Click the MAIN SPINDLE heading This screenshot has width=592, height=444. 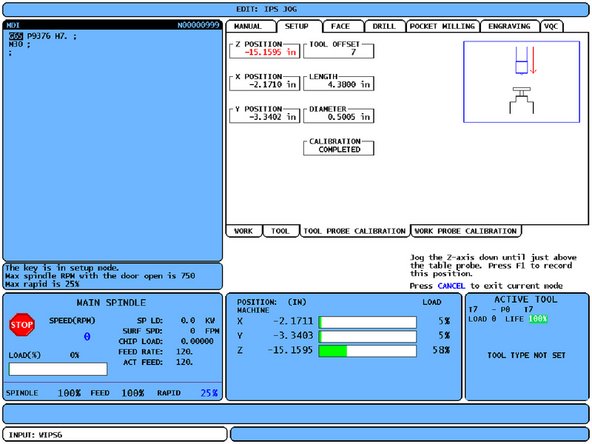pyautogui.click(x=111, y=302)
